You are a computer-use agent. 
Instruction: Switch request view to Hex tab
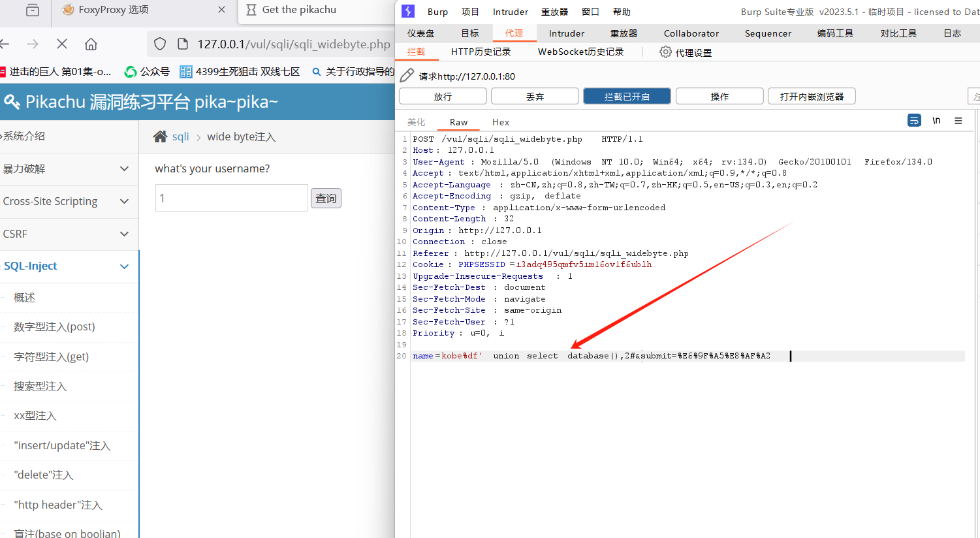point(501,122)
